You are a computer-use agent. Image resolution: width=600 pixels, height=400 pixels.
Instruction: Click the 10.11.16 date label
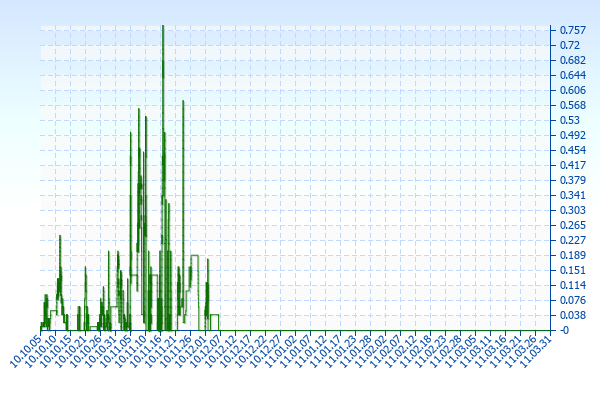coord(145,351)
